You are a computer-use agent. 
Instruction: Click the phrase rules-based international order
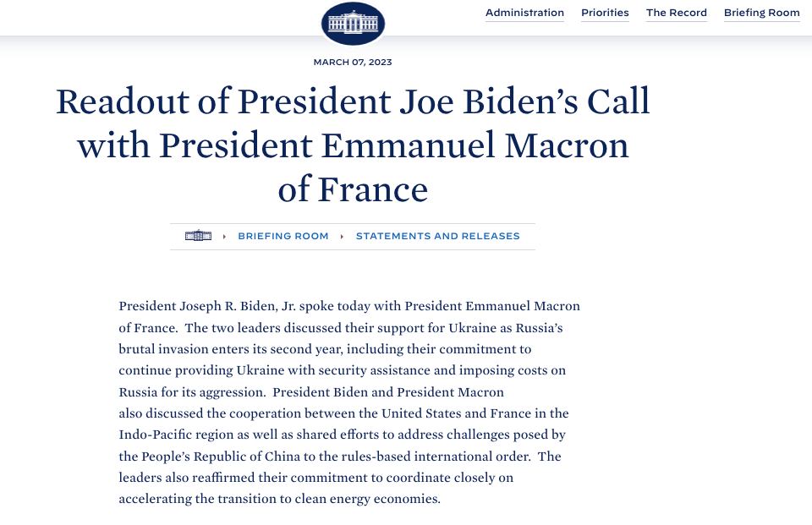(431, 457)
